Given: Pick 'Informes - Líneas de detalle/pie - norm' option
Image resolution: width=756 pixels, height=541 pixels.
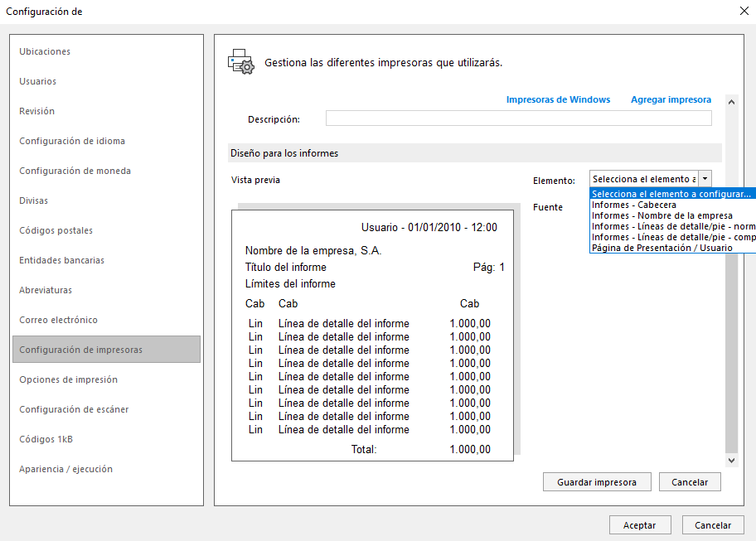Looking at the screenshot, I should 672,226.
